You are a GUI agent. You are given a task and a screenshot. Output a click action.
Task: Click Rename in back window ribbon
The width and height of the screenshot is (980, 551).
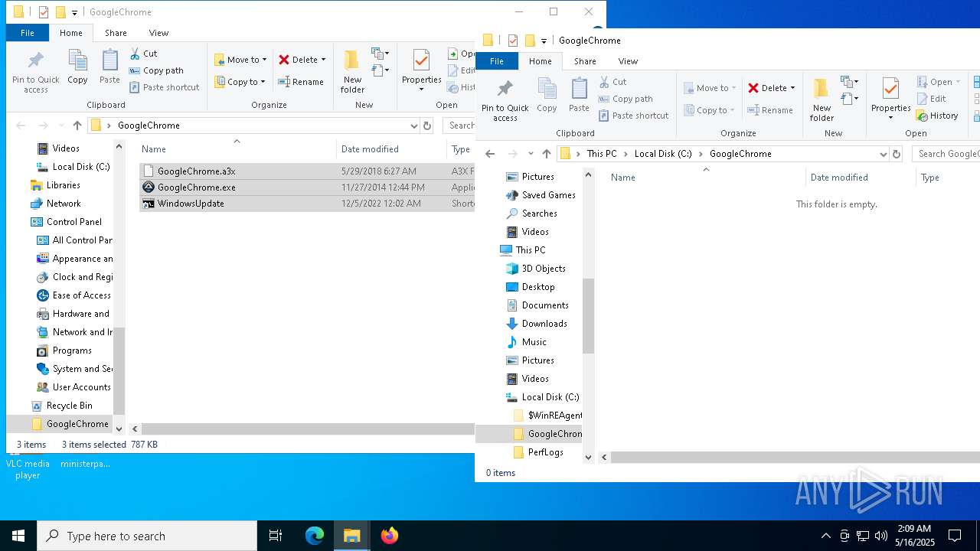click(x=301, y=82)
